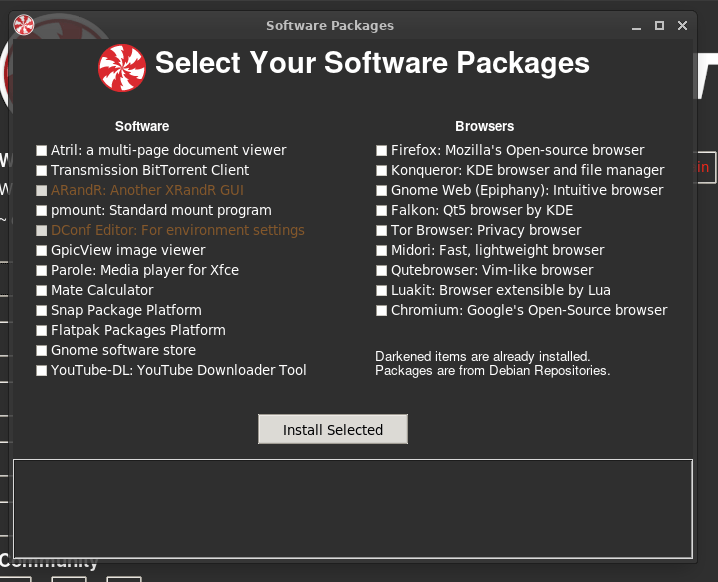Check Parole media player option
The image size is (718, 582).
point(42,270)
